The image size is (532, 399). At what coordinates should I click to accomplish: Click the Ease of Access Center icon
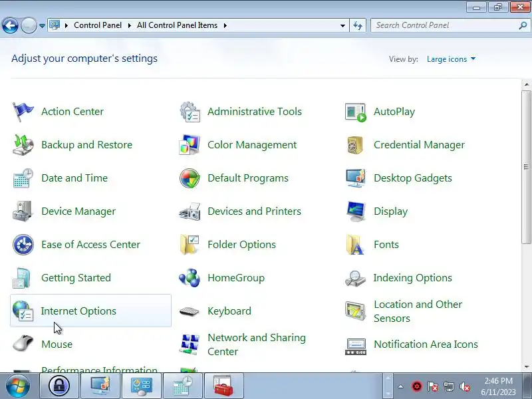tap(23, 245)
